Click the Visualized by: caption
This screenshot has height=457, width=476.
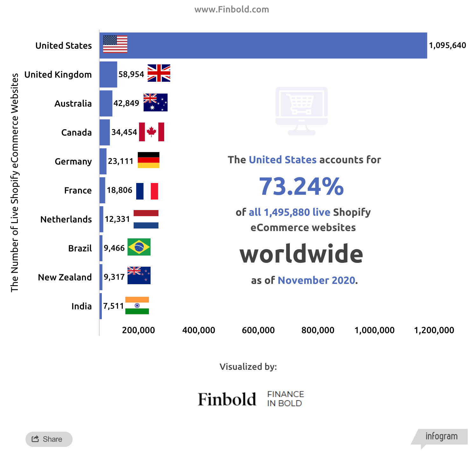click(x=248, y=367)
